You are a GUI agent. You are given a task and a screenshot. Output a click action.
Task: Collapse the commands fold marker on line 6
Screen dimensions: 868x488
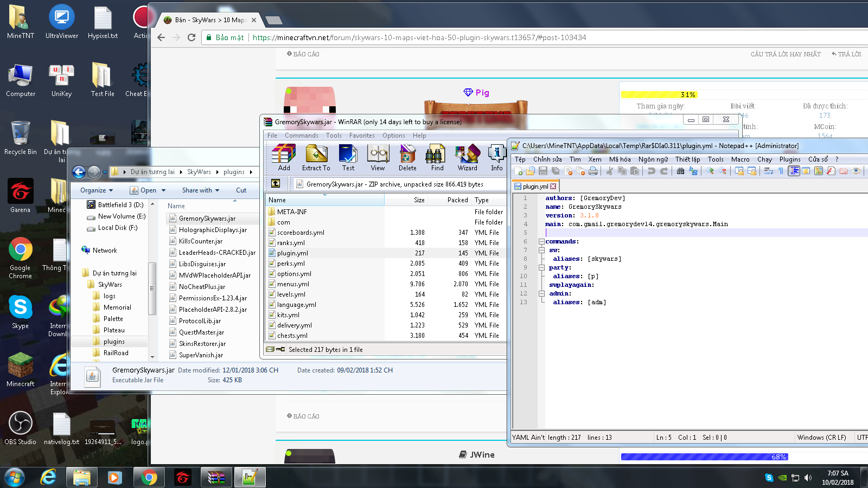pyautogui.click(x=541, y=242)
